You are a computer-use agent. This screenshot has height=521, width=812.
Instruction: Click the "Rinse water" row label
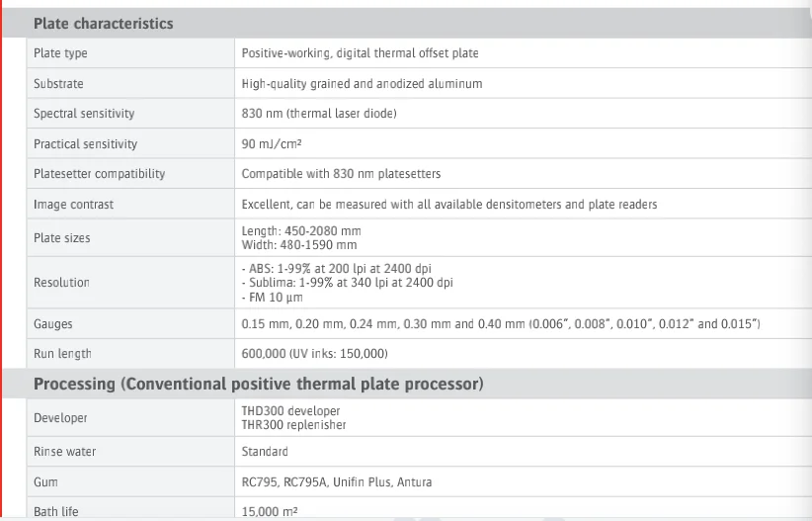[65, 452]
